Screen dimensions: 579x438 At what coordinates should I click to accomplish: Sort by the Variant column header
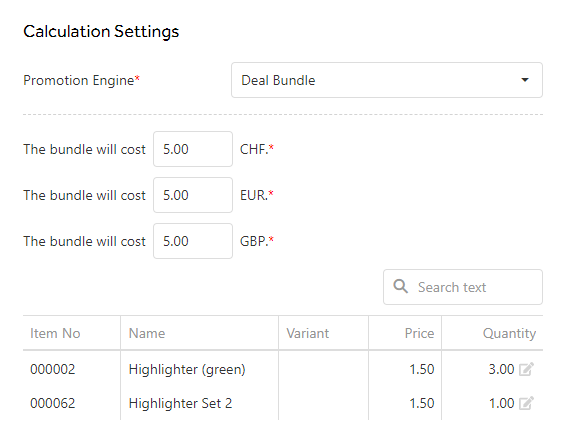point(308,333)
